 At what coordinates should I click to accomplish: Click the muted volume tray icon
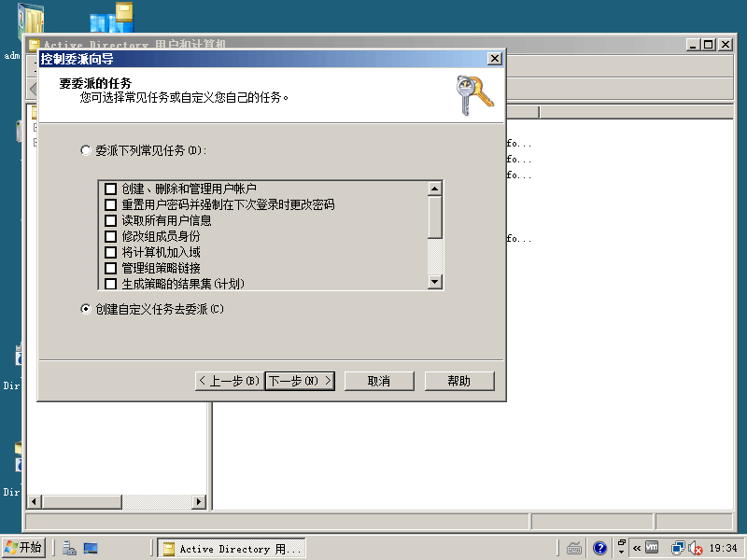point(694,548)
